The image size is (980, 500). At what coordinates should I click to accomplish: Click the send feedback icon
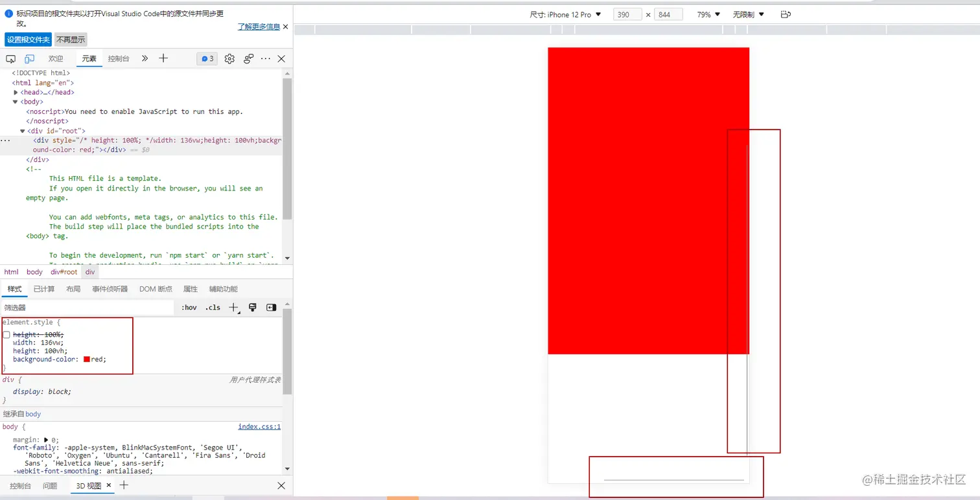(x=248, y=59)
